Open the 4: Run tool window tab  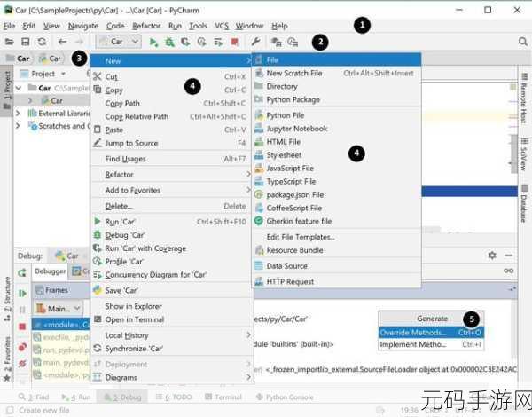(76, 397)
